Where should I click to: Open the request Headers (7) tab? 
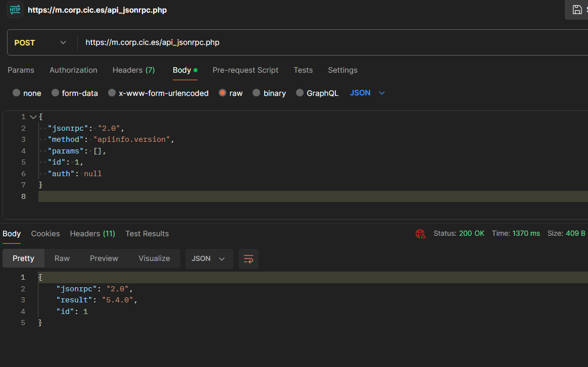[x=133, y=70]
